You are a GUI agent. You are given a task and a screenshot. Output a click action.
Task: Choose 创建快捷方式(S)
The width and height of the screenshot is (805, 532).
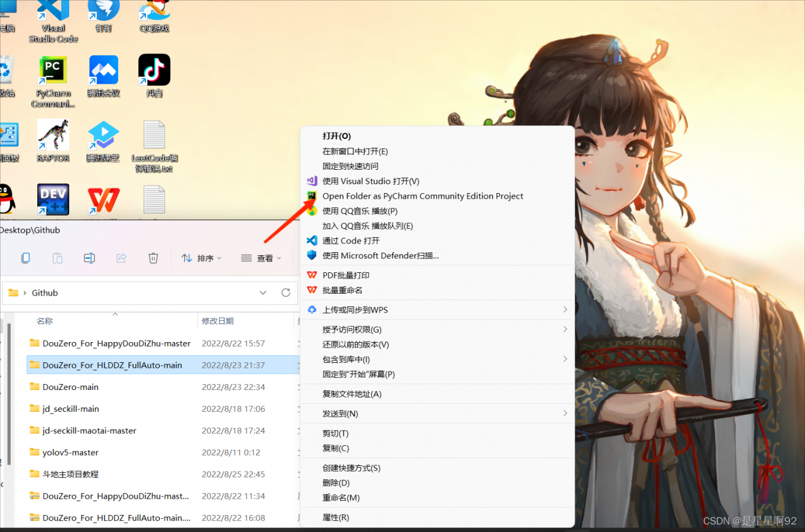[x=352, y=468]
